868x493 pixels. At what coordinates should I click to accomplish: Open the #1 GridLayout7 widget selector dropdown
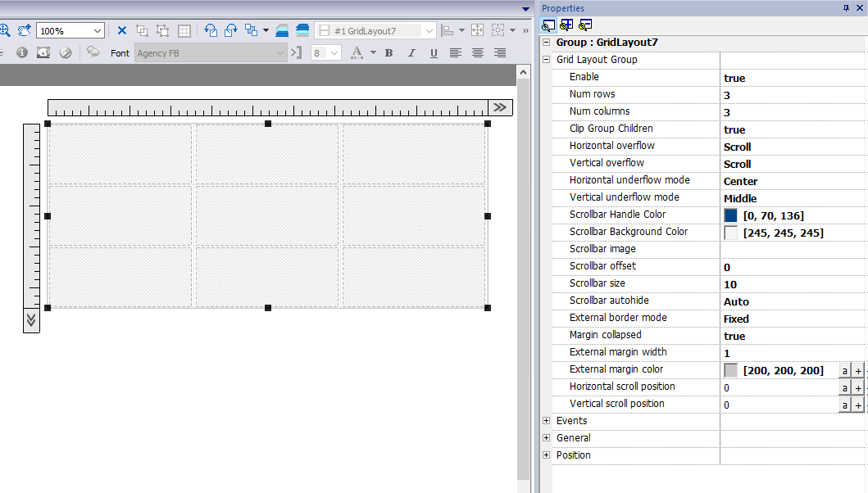[429, 31]
